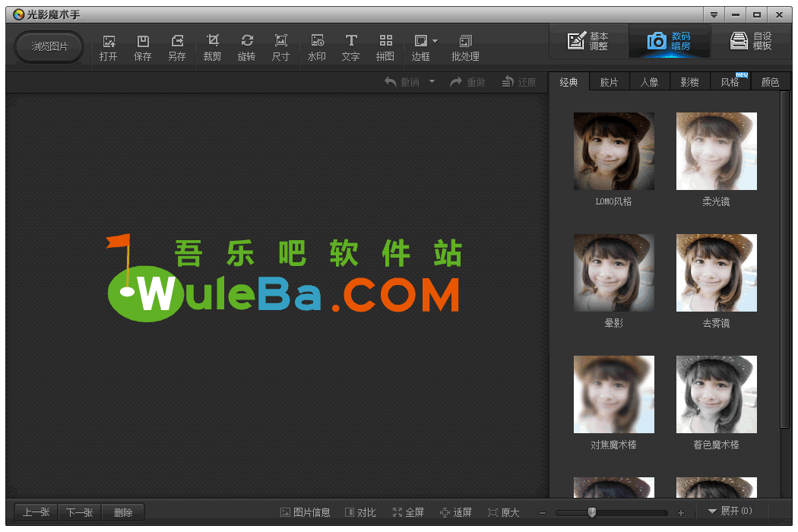
Task: Open the 拼图 collage tool
Action: click(385, 48)
